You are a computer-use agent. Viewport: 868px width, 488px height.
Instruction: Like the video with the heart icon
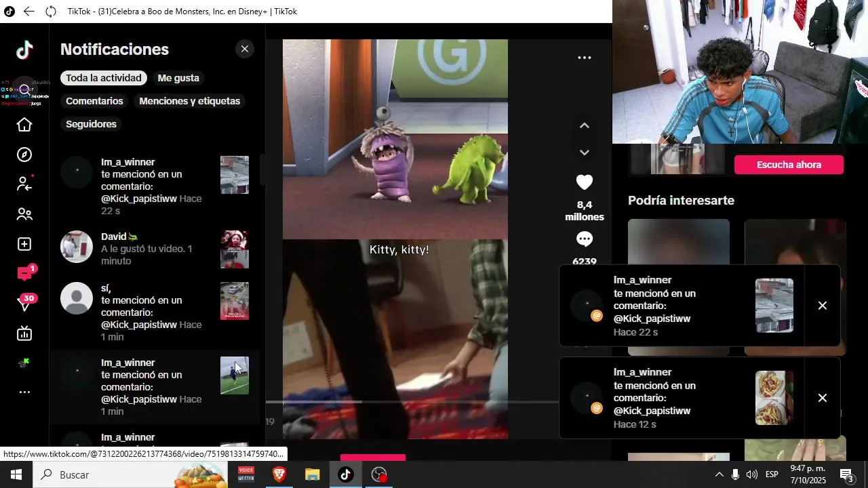point(585,182)
